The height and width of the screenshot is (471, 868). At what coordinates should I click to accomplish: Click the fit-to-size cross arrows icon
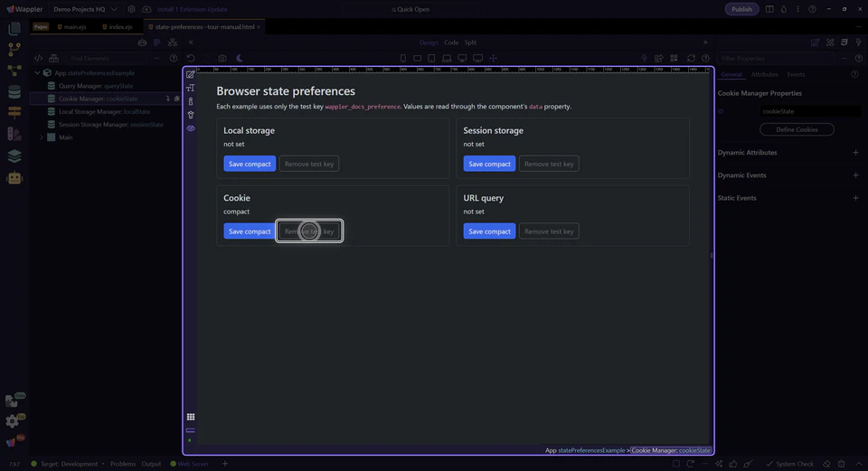click(494, 58)
